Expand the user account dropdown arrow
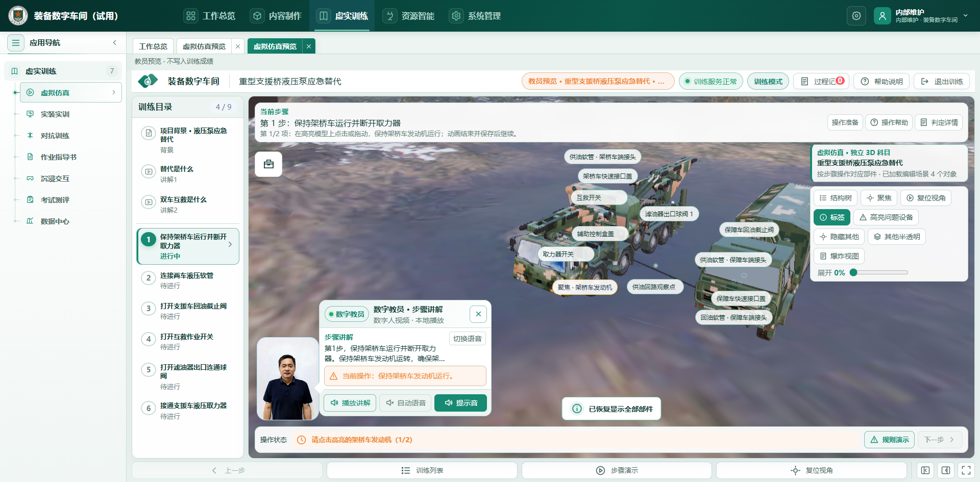The height and width of the screenshot is (482, 980). (x=966, y=16)
